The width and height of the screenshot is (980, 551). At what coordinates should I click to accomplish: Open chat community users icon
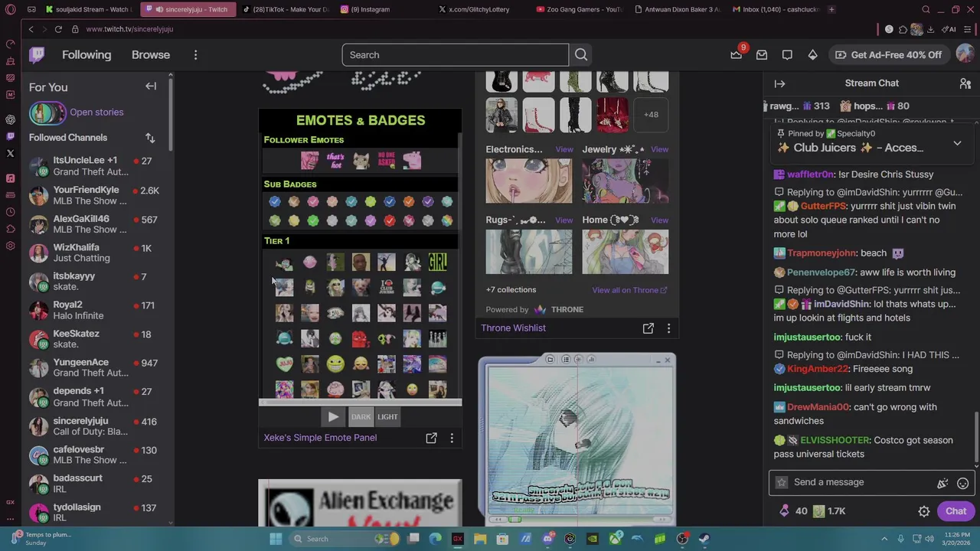[965, 83]
